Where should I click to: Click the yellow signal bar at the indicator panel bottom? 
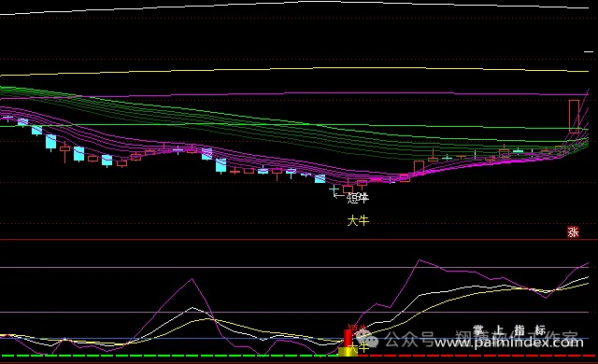pos(348,352)
